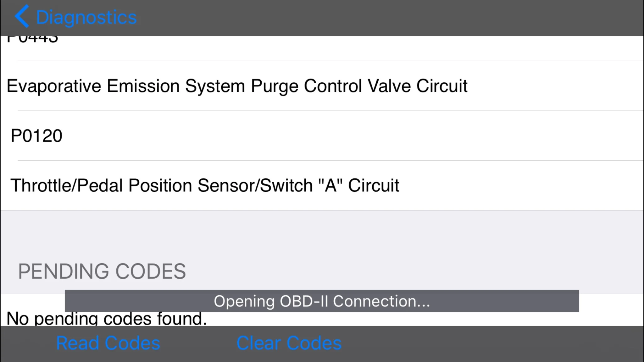The height and width of the screenshot is (362, 644).
Task: Tap Clear Codes in the bottom toolbar
Action: [x=289, y=343]
